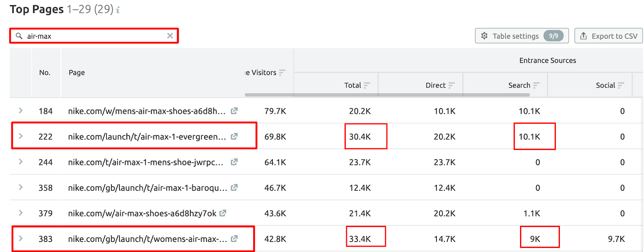This screenshot has width=644, height=252.
Task: Clear the air-max search filter
Action: point(170,36)
